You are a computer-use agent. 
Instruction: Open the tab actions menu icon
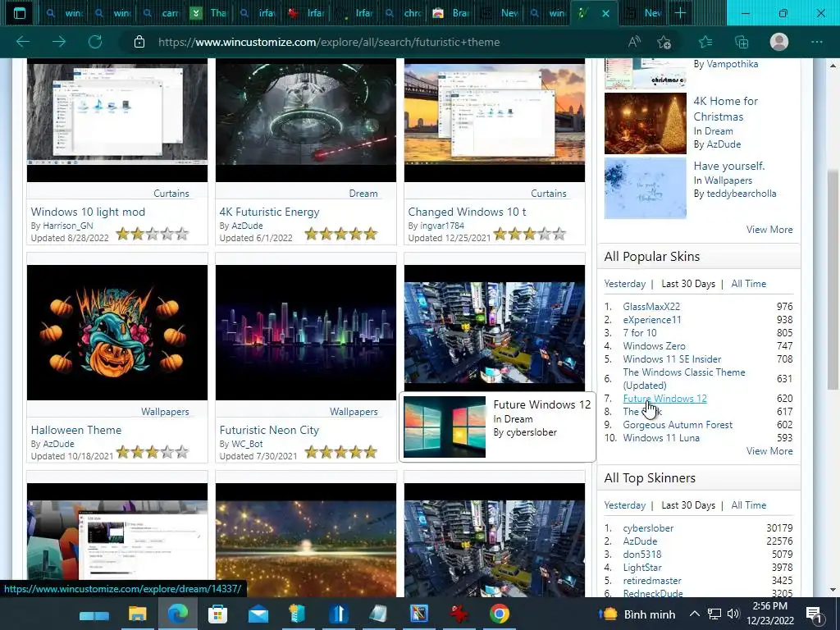click(x=20, y=13)
